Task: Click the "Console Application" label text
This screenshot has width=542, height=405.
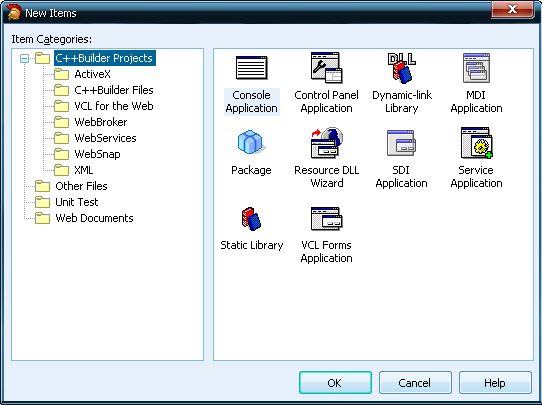Action: click(x=251, y=102)
